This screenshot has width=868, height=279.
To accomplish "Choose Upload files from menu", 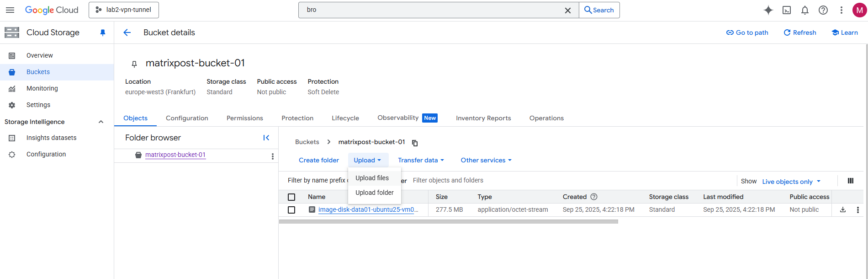I will (372, 178).
